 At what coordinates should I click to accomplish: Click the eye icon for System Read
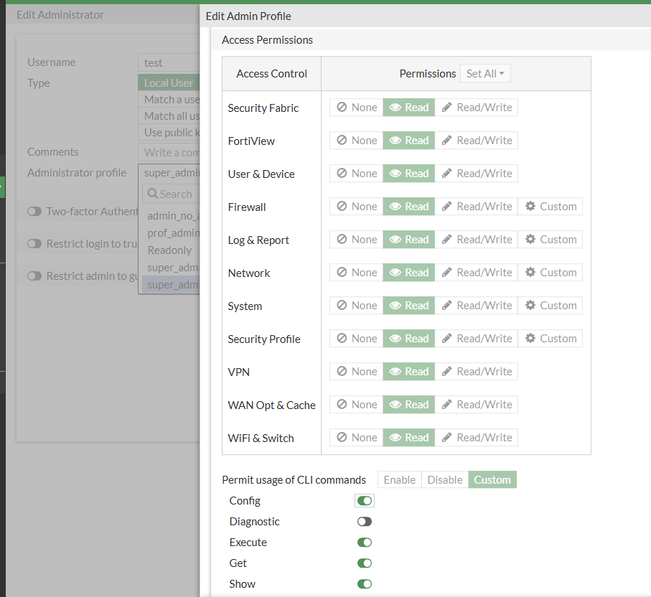[396, 306]
